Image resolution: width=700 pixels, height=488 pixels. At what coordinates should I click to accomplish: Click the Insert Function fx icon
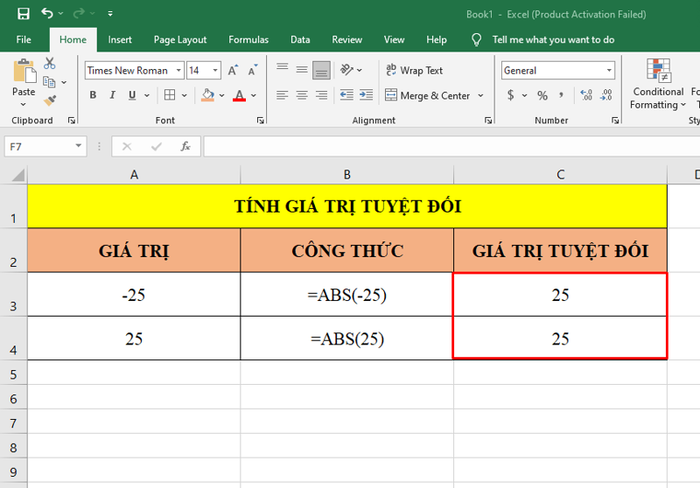click(x=185, y=146)
